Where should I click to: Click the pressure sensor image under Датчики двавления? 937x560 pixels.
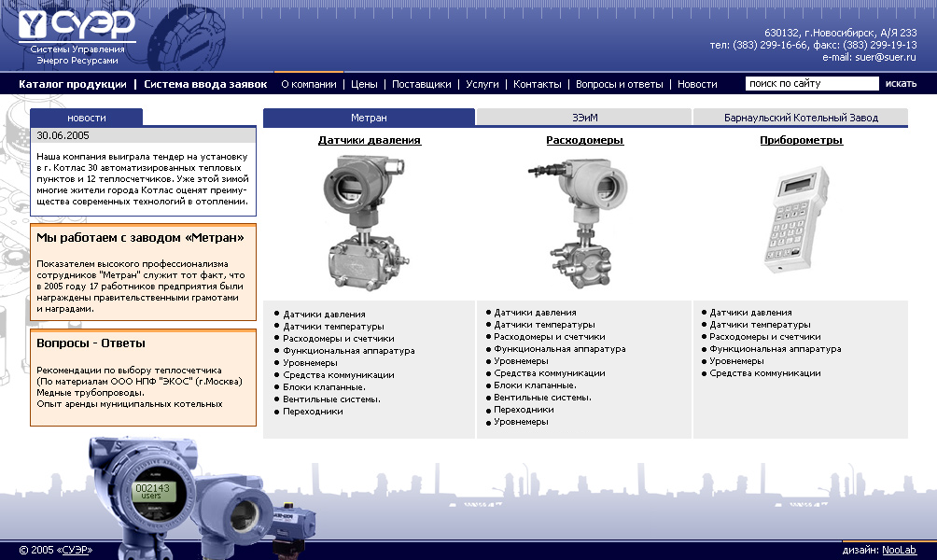tap(367, 222)
